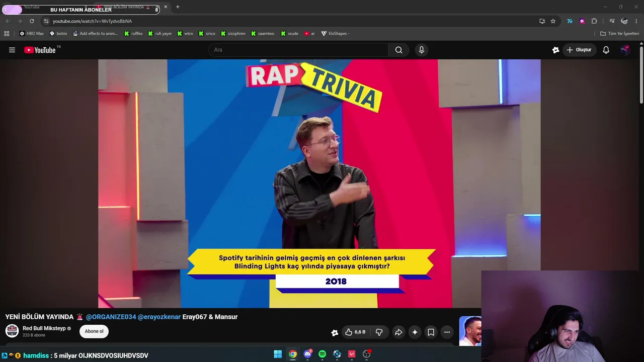Open Valorant from the taskbar
Image resolution: width=644 pixels, height=362 pixels.
[352, 354]
